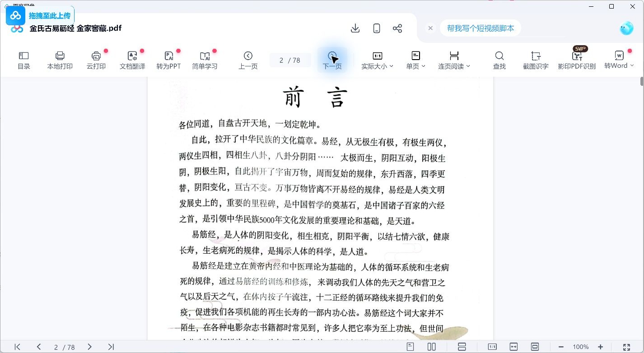This screenshot has width=644, height=353.
Task: Open 文档翻译 document translation
Action: [132, 60]
